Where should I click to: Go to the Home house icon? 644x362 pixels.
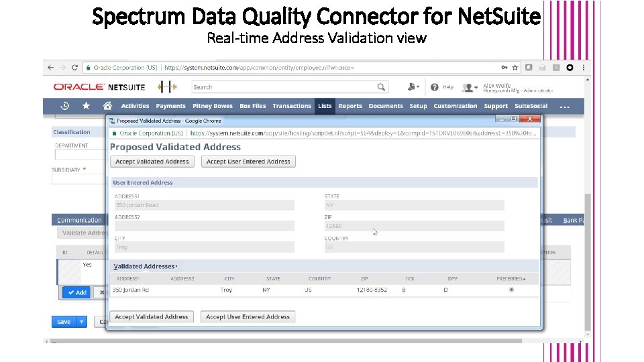107,106
